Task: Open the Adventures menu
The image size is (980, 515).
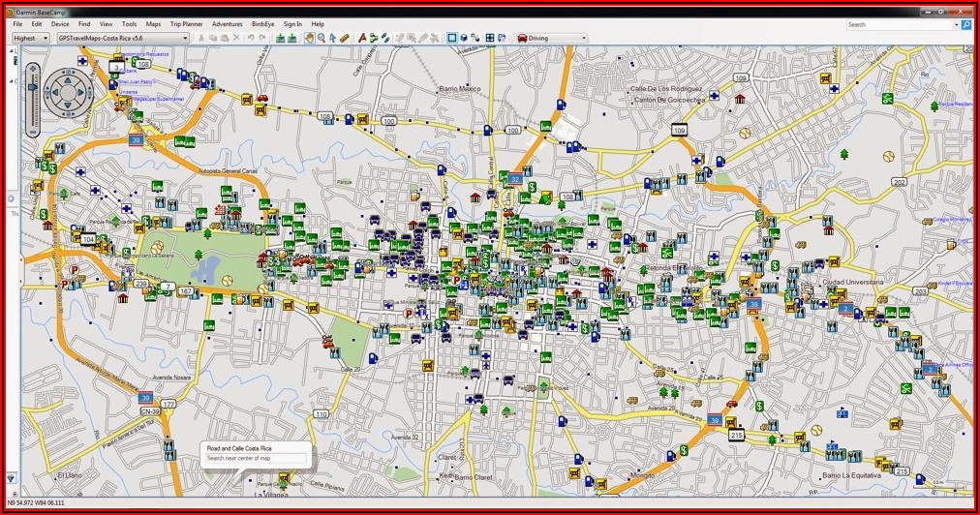Action: click(x=227, y=23)
